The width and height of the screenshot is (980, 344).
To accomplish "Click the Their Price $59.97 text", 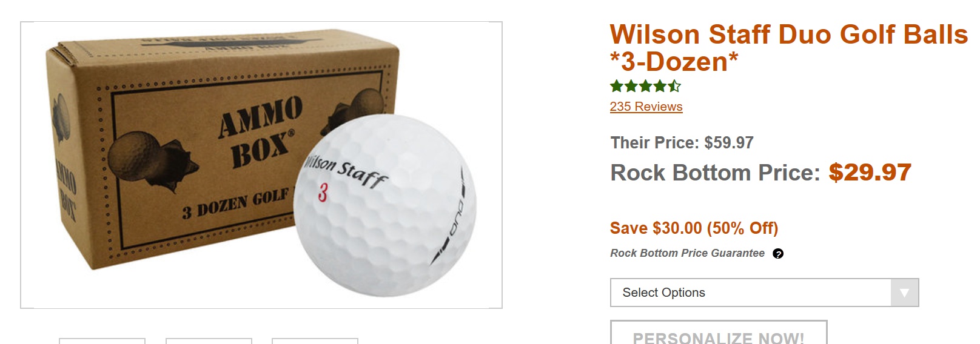I will (x=682, y=143).
